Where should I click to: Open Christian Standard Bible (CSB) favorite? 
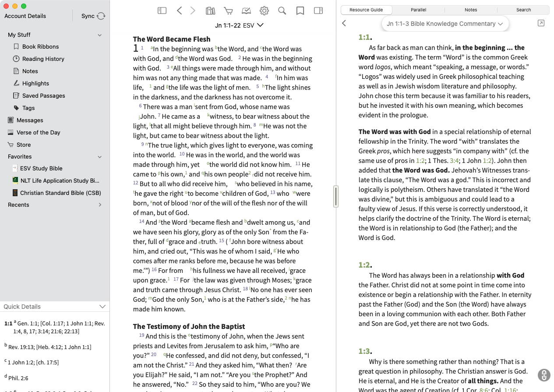60,193
